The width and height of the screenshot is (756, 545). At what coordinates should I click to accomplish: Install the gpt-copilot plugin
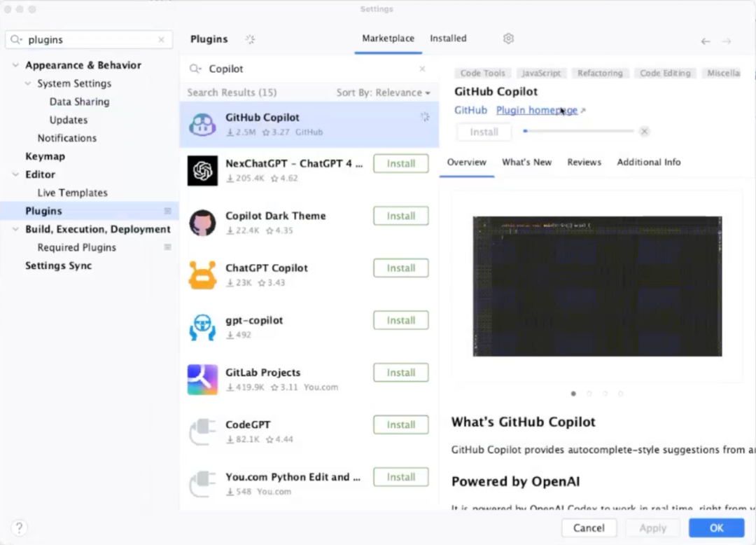click(400, 320)
